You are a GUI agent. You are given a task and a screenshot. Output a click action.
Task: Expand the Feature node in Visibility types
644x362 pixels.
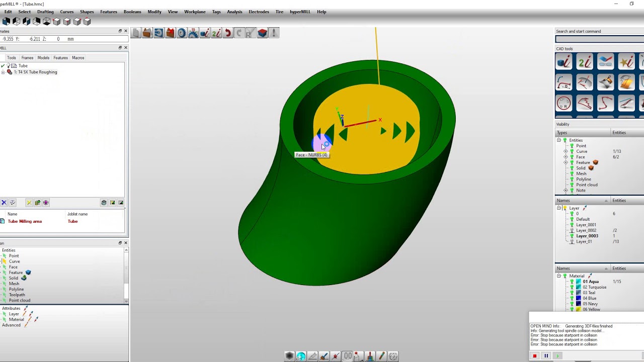566,162
